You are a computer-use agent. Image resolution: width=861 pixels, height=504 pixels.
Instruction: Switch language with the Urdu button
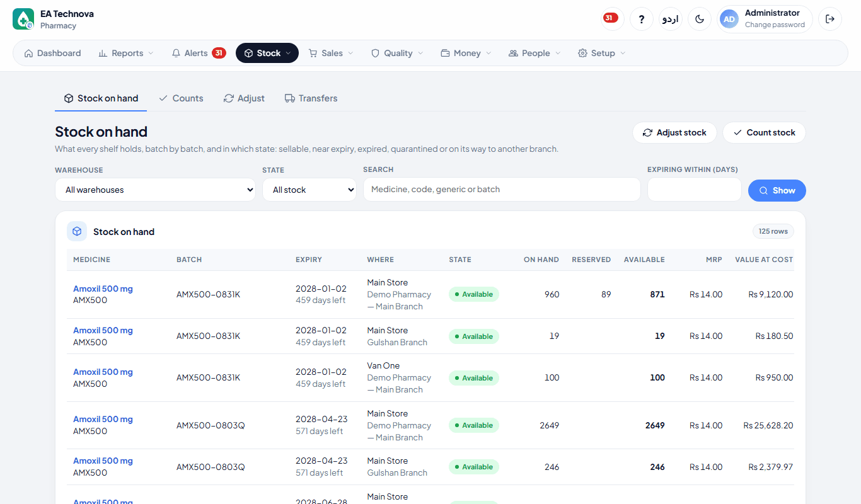(x=671, y=19)
